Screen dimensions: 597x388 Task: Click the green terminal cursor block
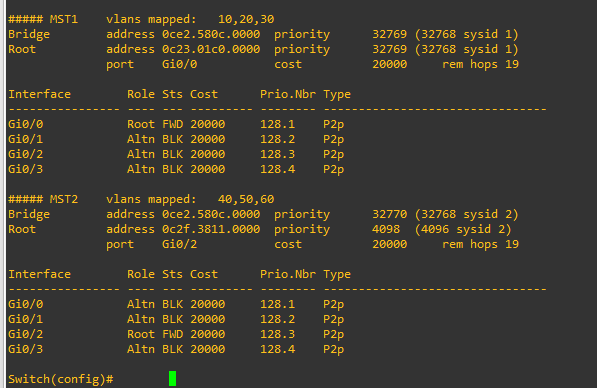pyautogui.click(x=172, y=378)
